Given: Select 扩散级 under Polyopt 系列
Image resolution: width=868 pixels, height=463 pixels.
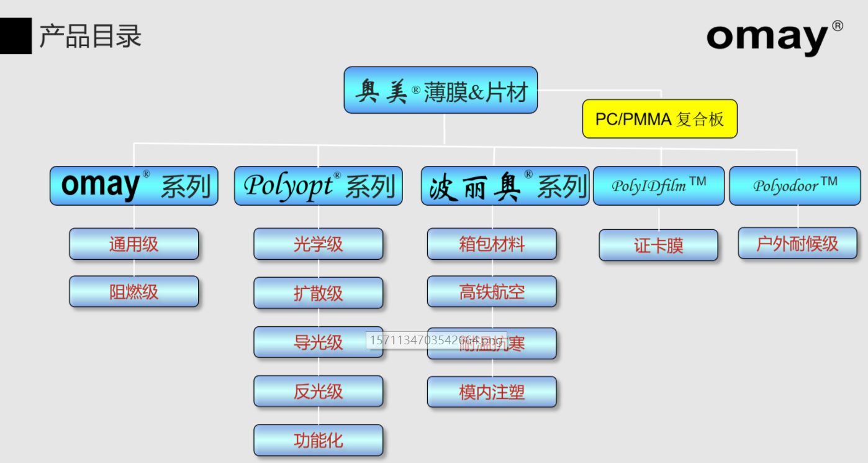Looking at the screenshot, I should [x=318, y=293].
